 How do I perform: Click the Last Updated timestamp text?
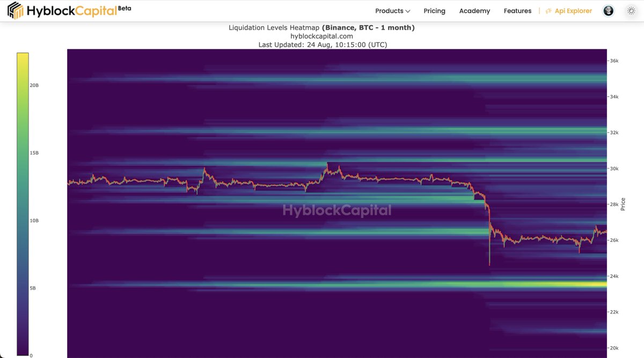(323, 44)
